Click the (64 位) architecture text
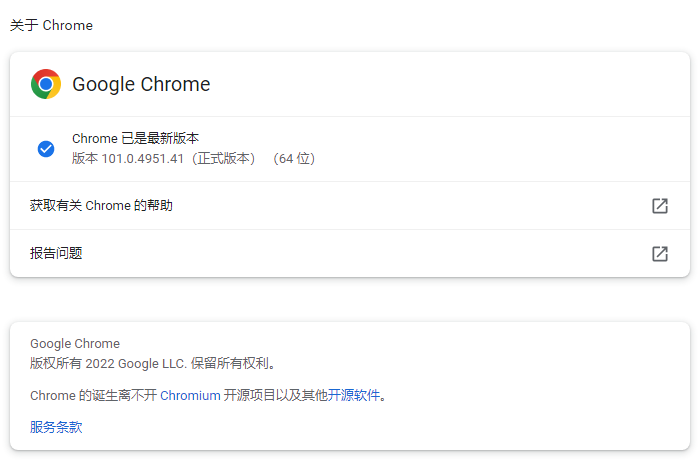700x460 pixels. [294, 158]
